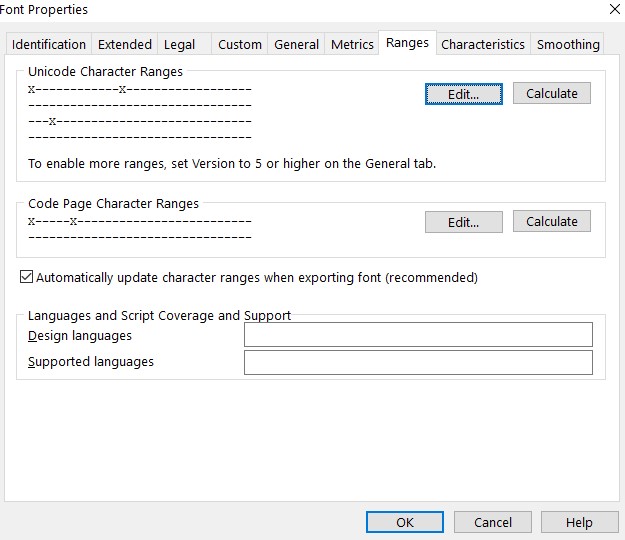Go to the Legal tab
The height and width of the screenshot is (540, 625).
point(180,44)
